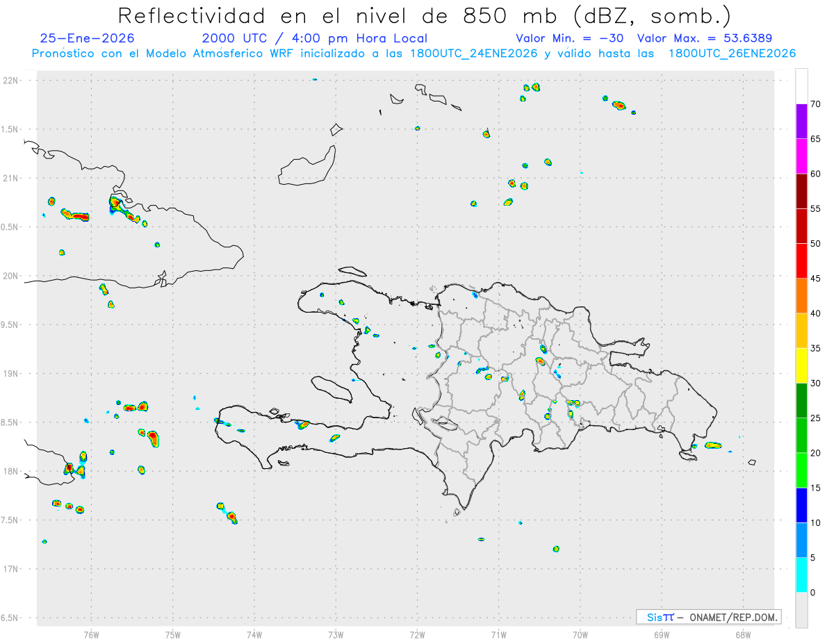Viewport: 834px width, 644px height.
Task: Select the 'Valor Min. = -30' text
Action: click(571, 38)
